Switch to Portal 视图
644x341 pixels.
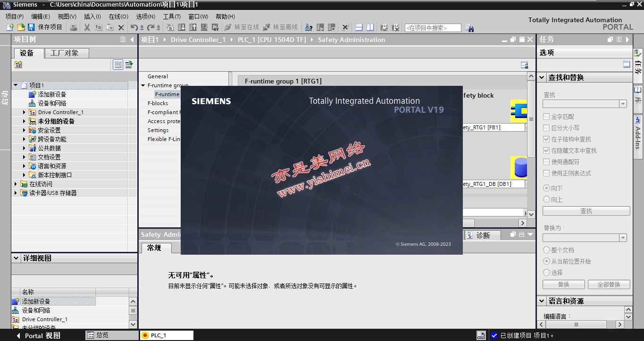tap(39, 335)
